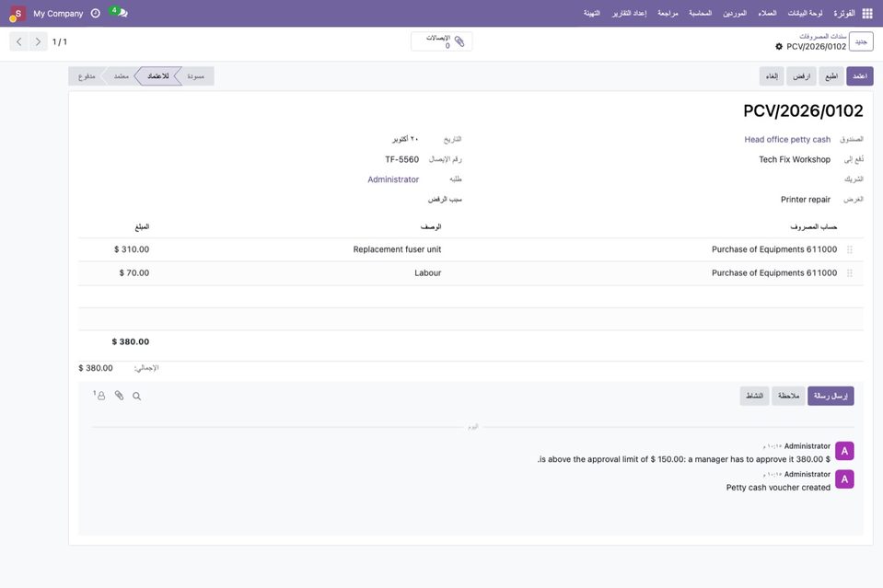Click Administrator avatar on voucher created message
This screenshot has width=883, height=588.
point(844,478)
